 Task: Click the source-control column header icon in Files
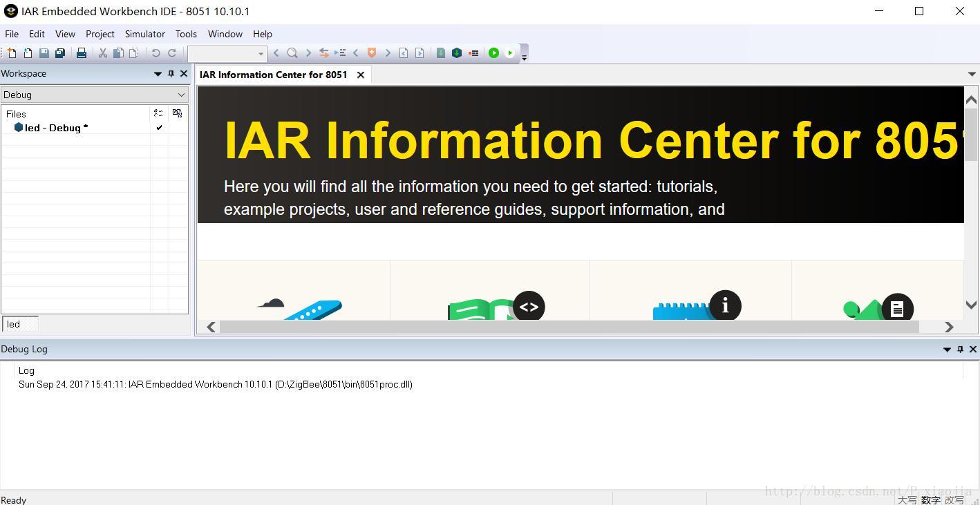point(178,113)
